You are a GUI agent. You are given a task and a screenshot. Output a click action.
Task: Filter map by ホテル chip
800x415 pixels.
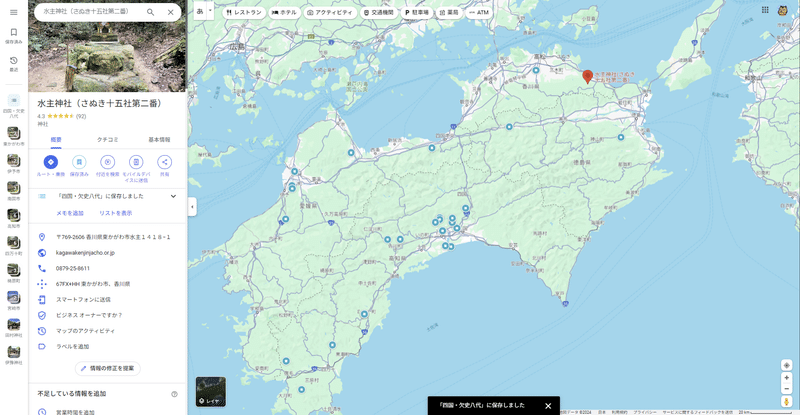(284, 12)
